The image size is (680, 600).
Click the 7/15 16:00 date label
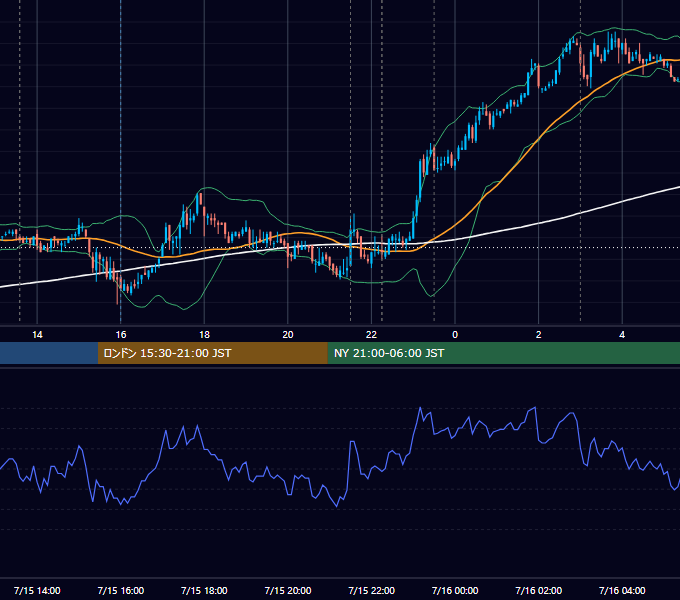coord(121,590)
